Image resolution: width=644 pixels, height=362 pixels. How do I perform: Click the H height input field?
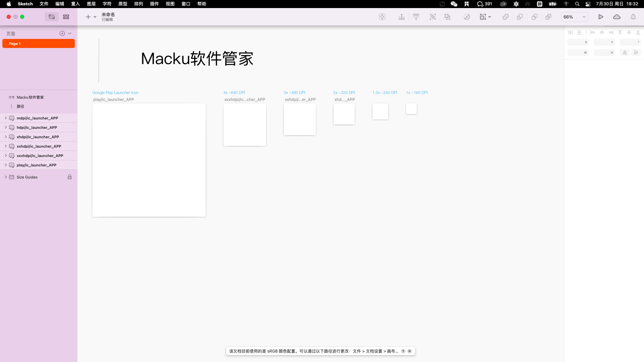coord(604,53)
